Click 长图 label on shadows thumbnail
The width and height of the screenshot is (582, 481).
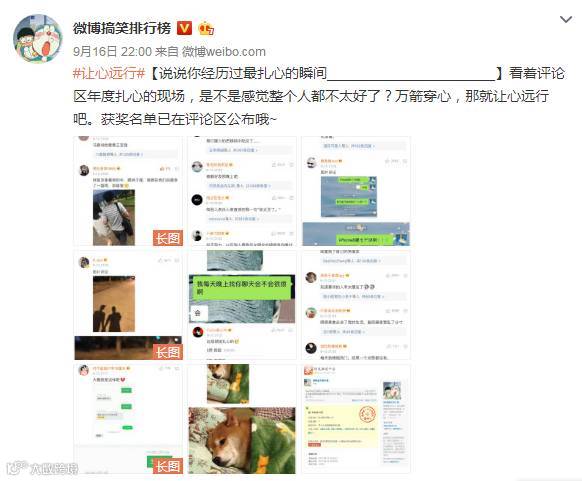(x=168, y=352)
